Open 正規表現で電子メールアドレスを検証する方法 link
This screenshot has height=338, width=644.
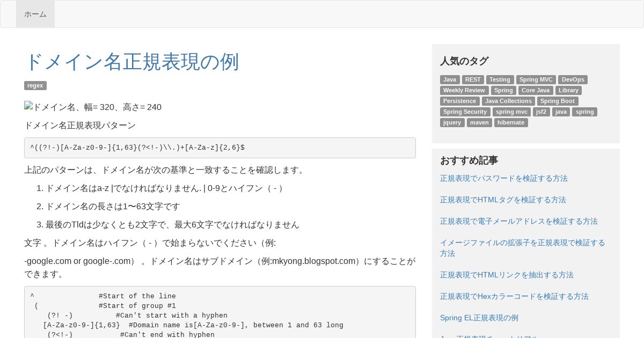tap(519, 221)
